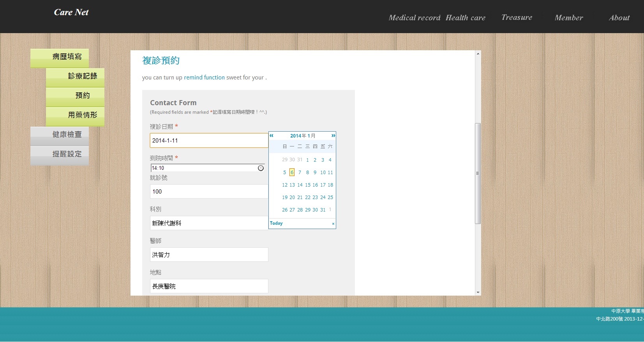This screenshot has width=644, height=342.
Task: Click Today in the calendar popup
Action: pos(276,223)
